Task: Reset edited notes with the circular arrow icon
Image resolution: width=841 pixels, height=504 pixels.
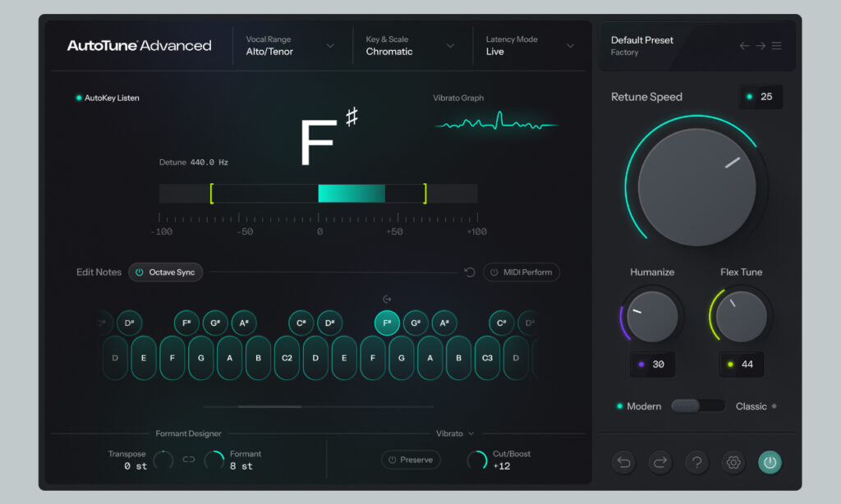Action: tap(470, 273)
